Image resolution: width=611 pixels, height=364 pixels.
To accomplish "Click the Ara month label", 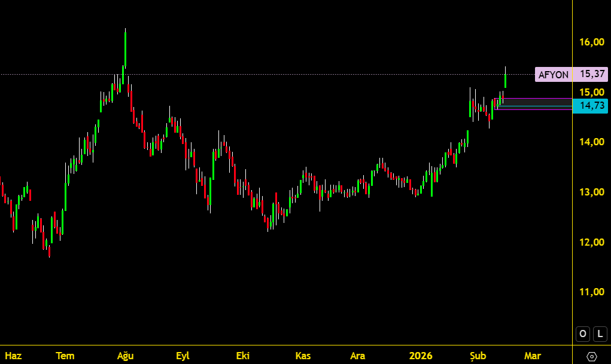I will (358, 356).
